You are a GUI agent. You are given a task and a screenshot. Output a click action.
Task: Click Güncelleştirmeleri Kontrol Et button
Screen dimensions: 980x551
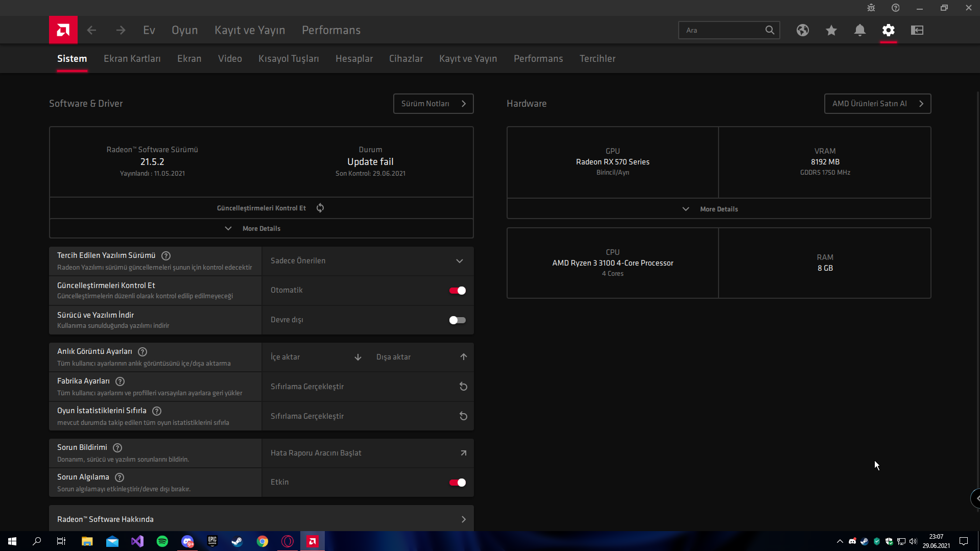261,208
